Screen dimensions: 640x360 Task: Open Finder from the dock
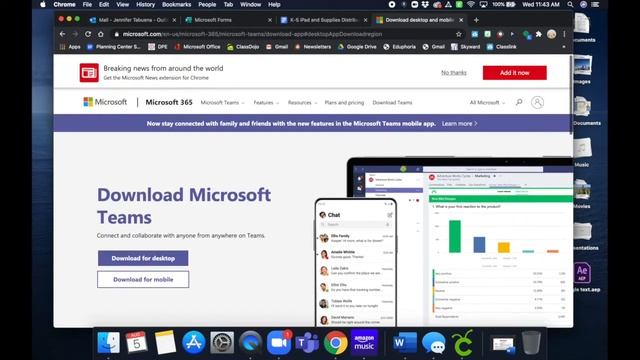point(109,342)
